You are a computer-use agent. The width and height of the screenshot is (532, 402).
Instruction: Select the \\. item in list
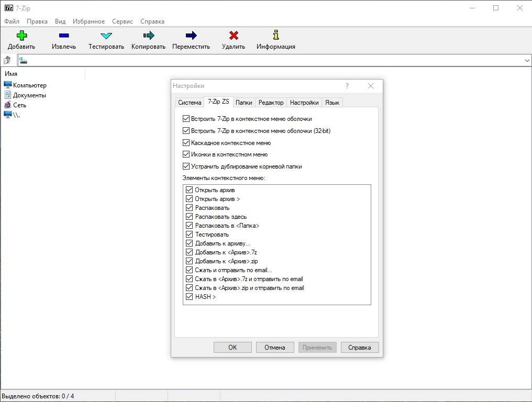click(x=12, y=115)
